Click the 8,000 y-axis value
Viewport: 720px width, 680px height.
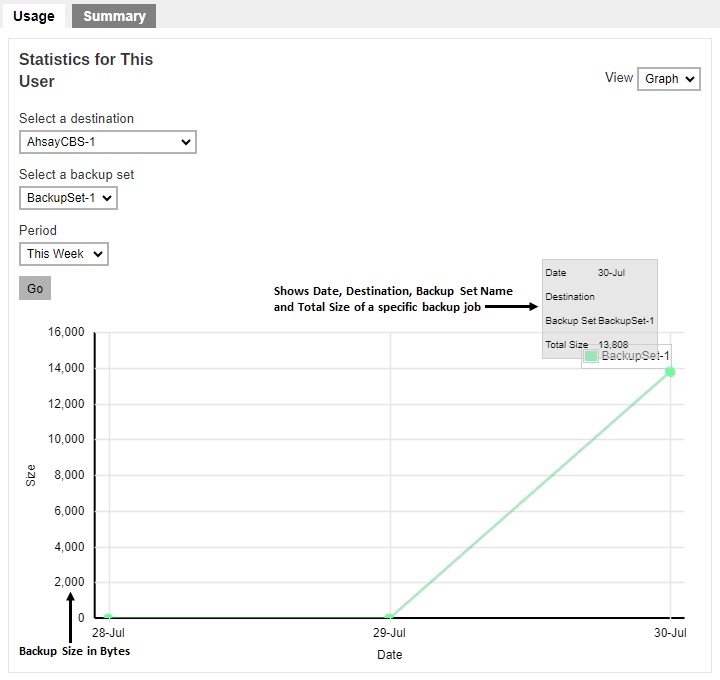coord(69,475)
